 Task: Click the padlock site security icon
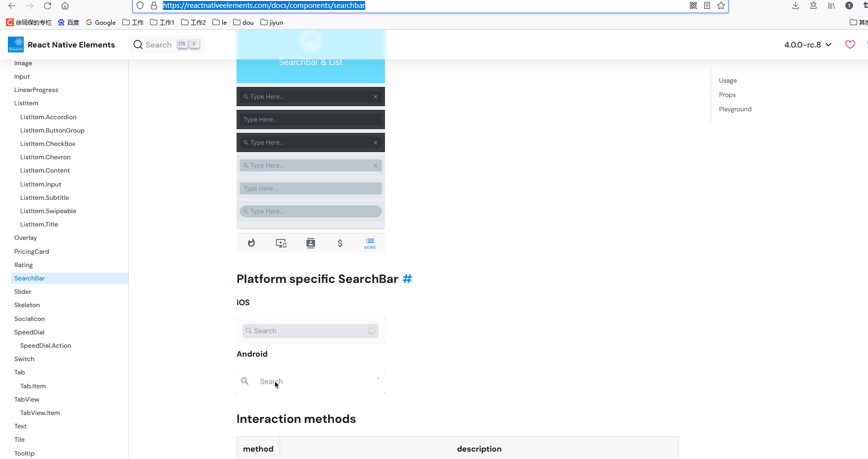tap(154, 5)
